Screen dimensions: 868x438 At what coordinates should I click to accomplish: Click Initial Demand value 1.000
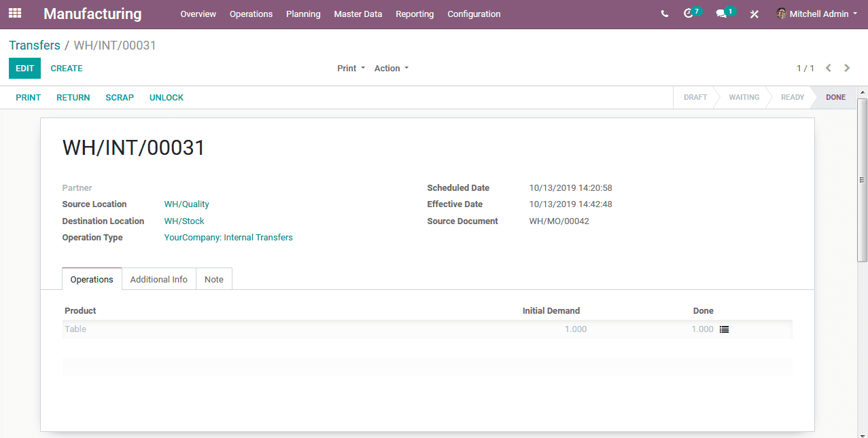click(x=576, y=329)
